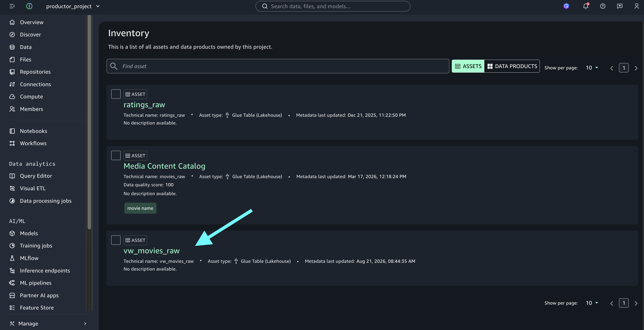Image resolution: width=644 pixels, height=330 pixels.
Task: Open the Media Content Catalog asset
Action: click(x=164, y=166)
